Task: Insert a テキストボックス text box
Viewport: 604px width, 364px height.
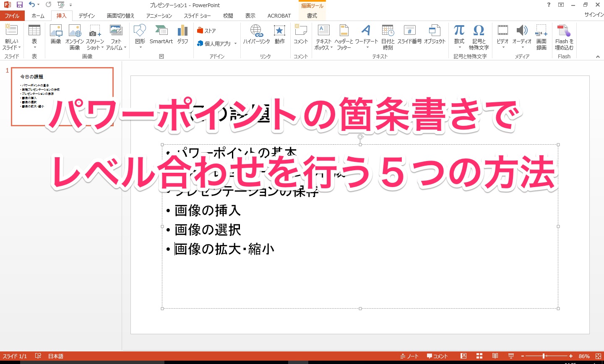Action: click(x=323, y=37)
